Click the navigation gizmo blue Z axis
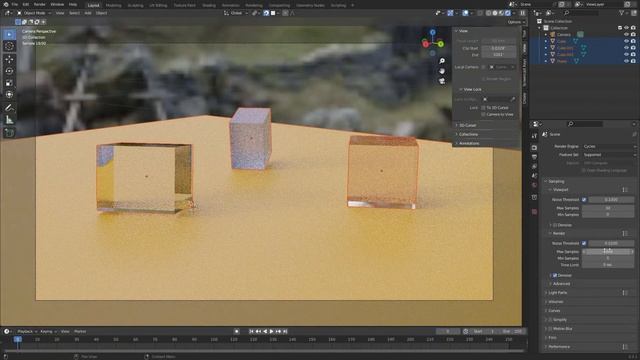The image size is (640, 360). [x=433, y=32]
